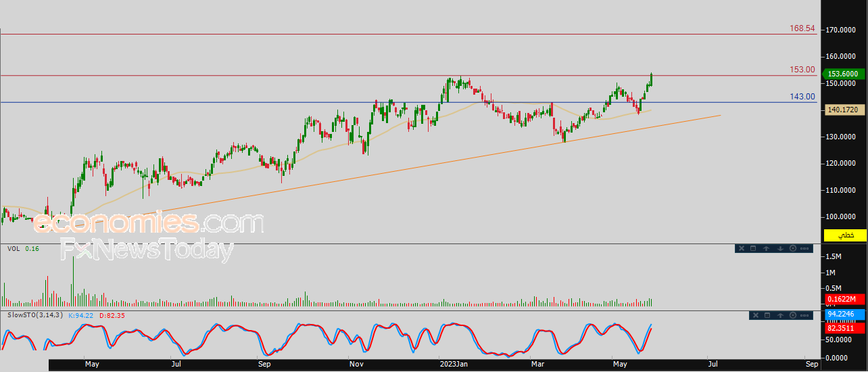
Task: Move the VOL pane down
Action: pos(780,248)
